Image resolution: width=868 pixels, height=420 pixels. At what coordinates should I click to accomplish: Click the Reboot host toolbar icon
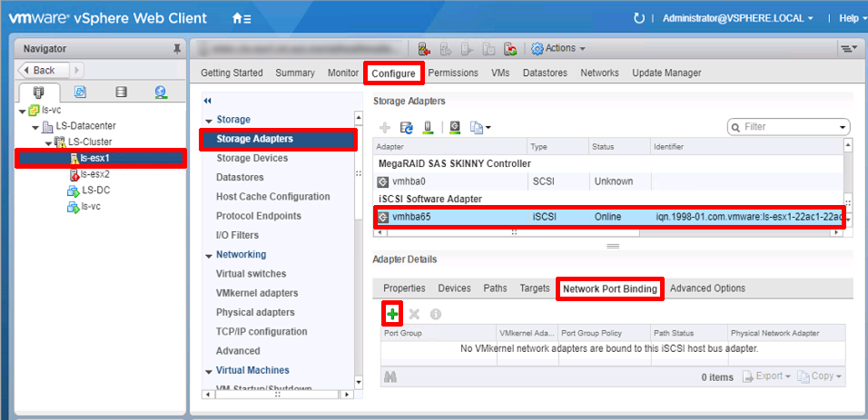[x=510, y=49]
